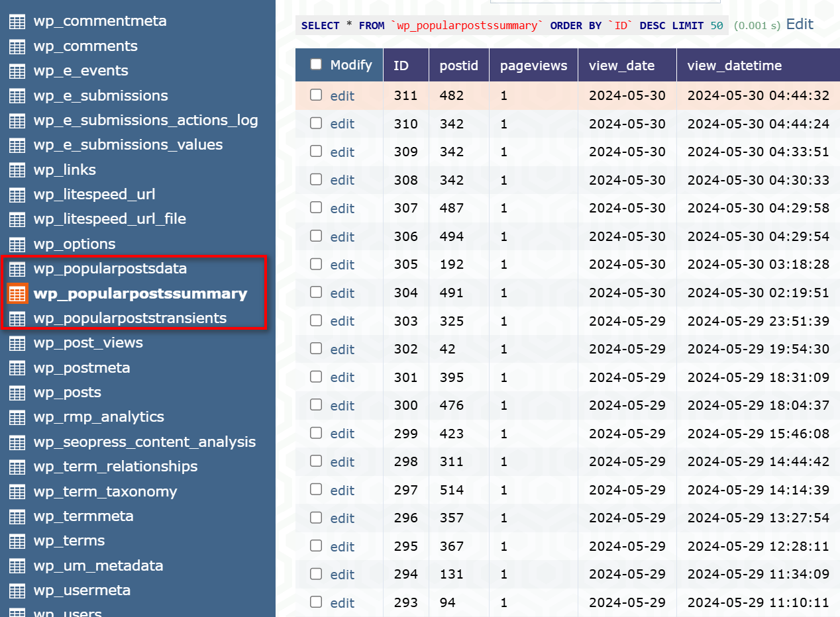Select the wp_usermeta table
This screenshot has width=840, height=617.
pyautogui.click(x=82, y=591)
